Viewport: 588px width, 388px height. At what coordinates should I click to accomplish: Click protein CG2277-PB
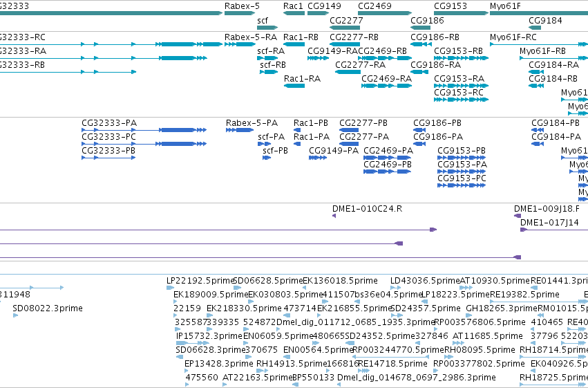pos(349,130)
